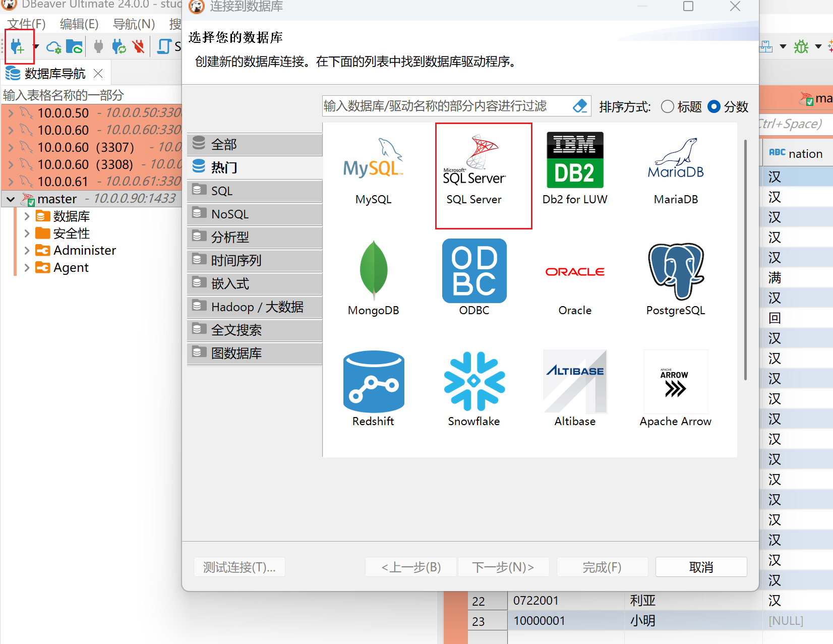Screen dimensions: 833x644
Task: Select the 10.0.0.60 connection row
Action: [x=92, y=130]
